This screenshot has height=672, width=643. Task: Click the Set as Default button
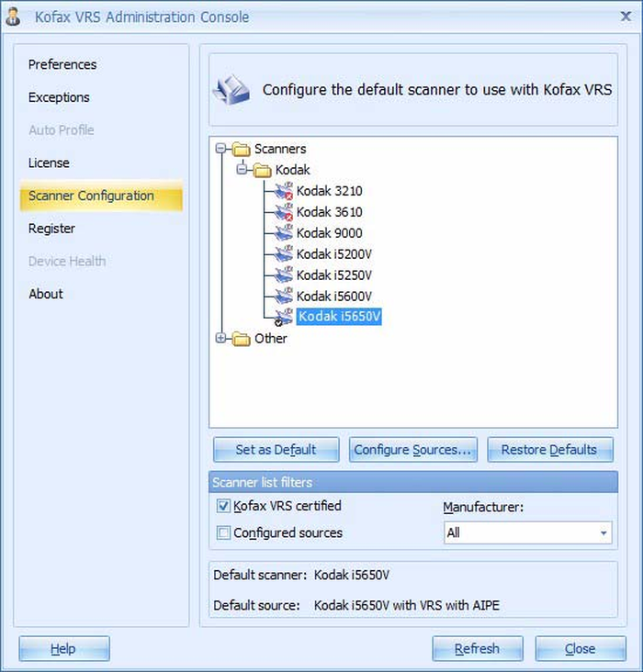(x=276, y=450)
